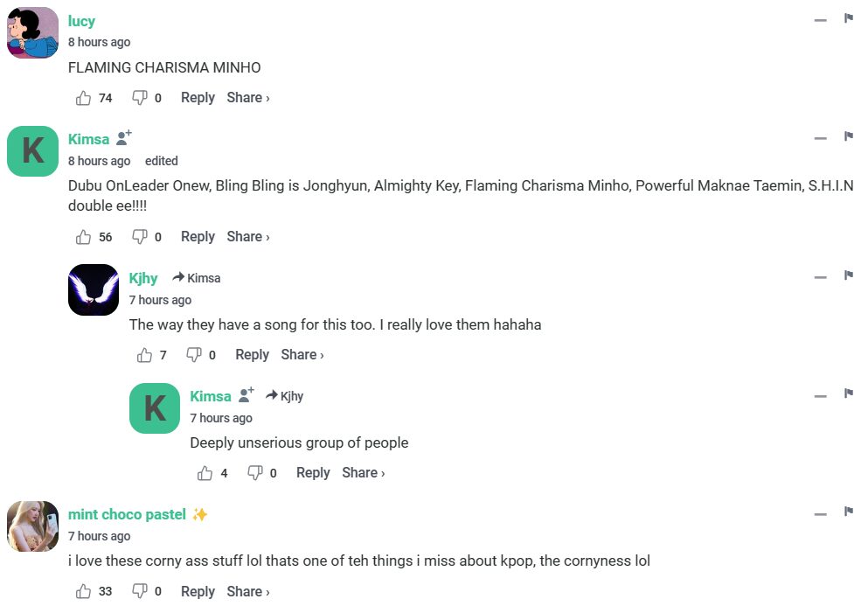Collapse Kimsa's Dubu OnLeader comment thread
Screen dimensions: 868x606
click(820, 137)
